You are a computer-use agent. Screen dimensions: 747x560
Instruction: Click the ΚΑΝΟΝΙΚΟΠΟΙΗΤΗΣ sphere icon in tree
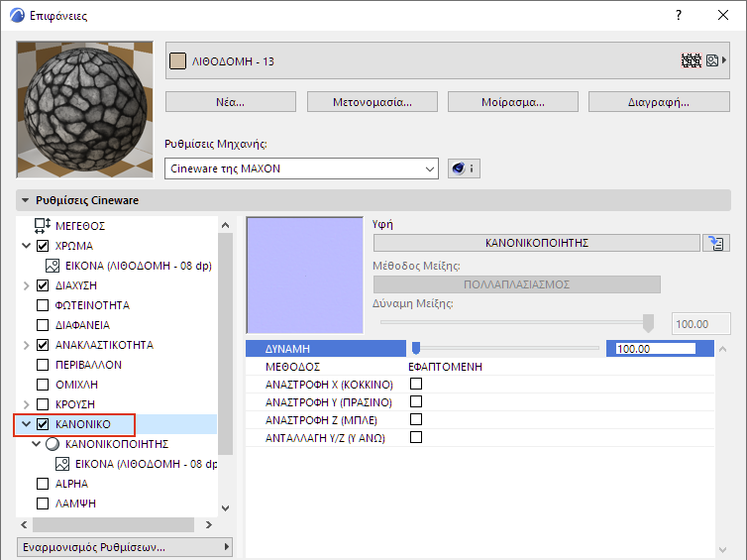[53, 444]
